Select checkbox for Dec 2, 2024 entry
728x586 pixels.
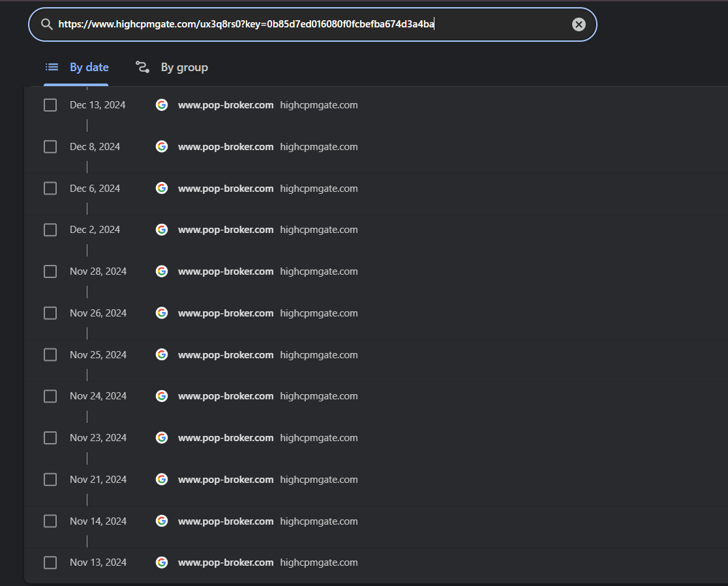point(50,230)
